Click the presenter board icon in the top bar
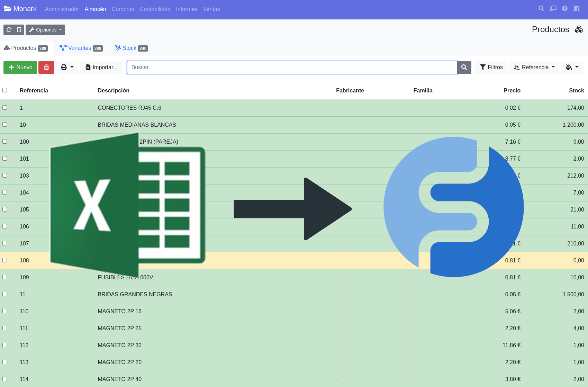The height and width of the screenshot is (387, 588). 553,8
